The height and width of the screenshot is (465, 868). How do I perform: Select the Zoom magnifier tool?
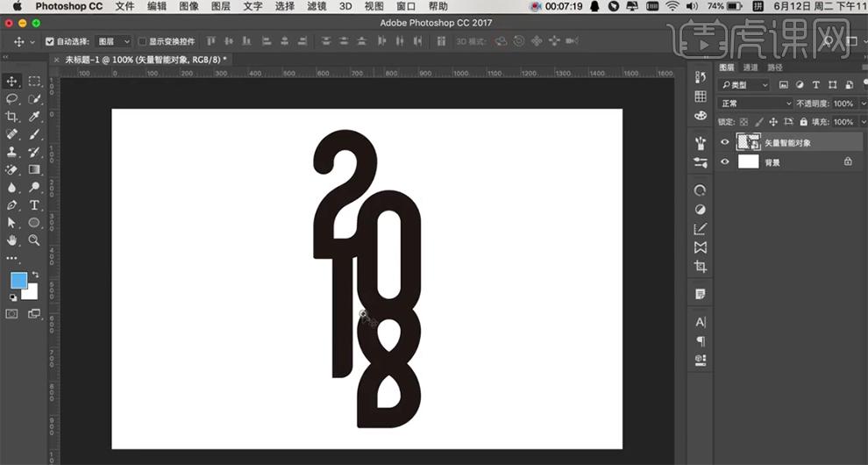click(x=34, y=240)
